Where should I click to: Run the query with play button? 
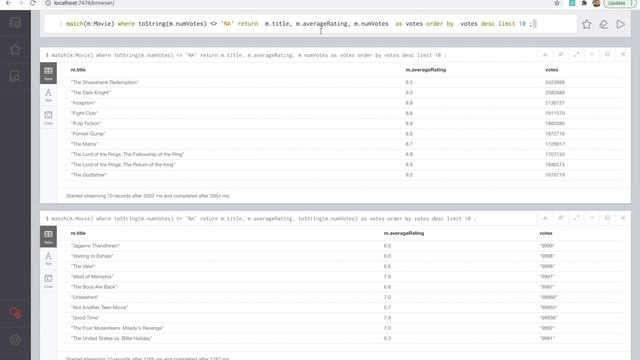pyautogui.click(x=620, y=24)
